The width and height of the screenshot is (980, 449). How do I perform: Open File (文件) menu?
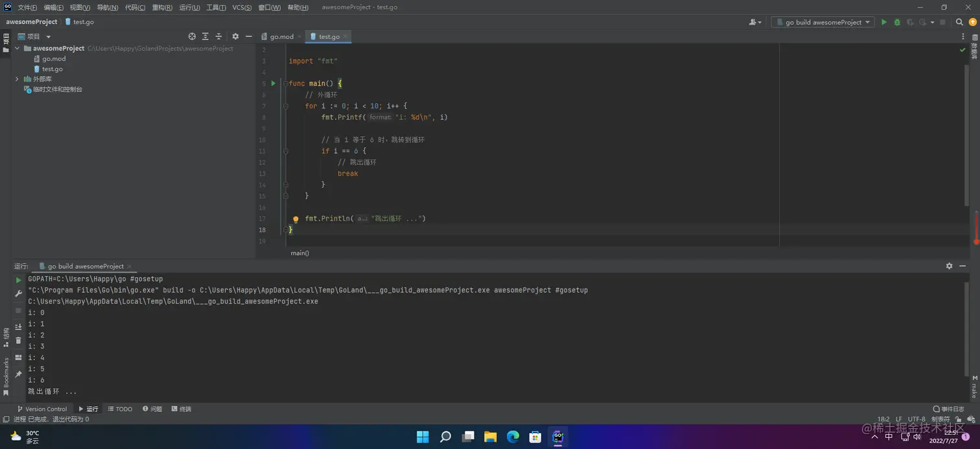click(27, 7)
